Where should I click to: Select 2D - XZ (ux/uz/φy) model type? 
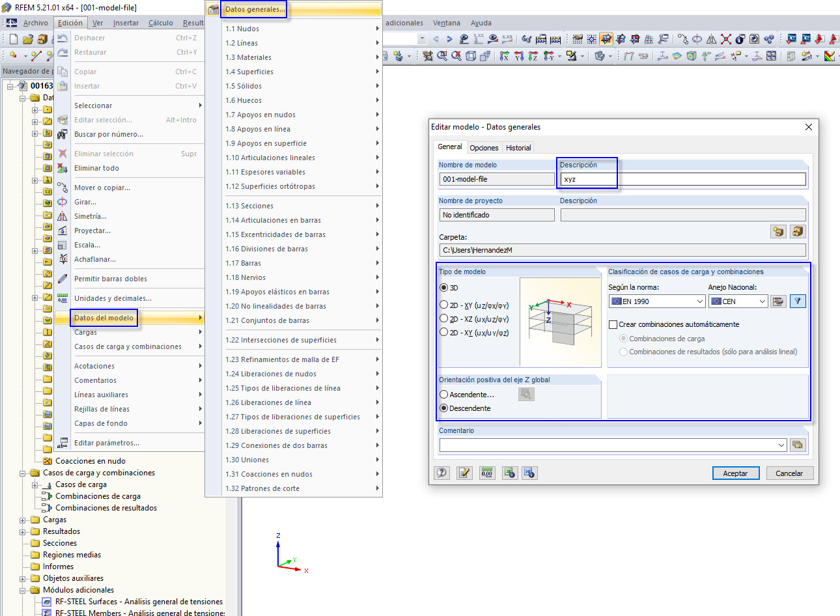click(444, 318)
